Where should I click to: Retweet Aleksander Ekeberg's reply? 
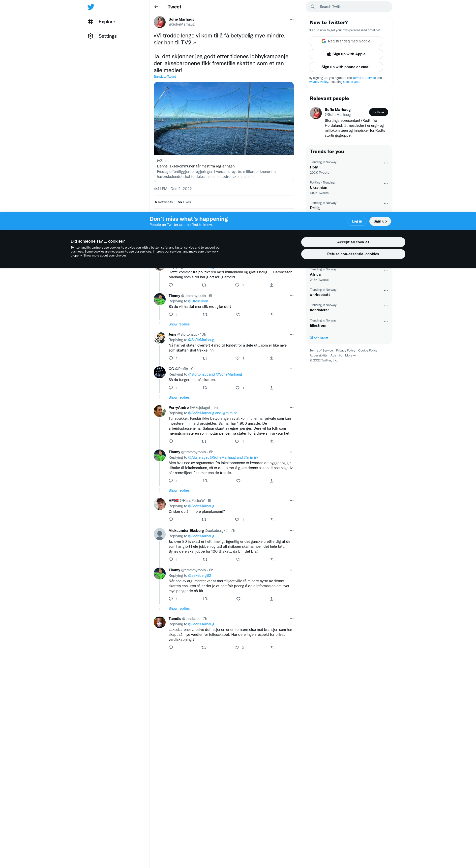click(205, 559)
